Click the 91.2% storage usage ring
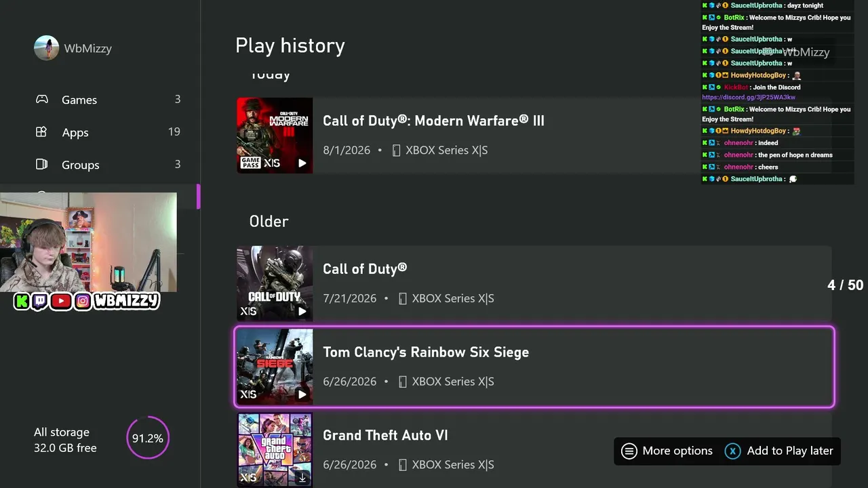Image resolution: width=868 pixels, height=488 pixels. click(147, 438)
